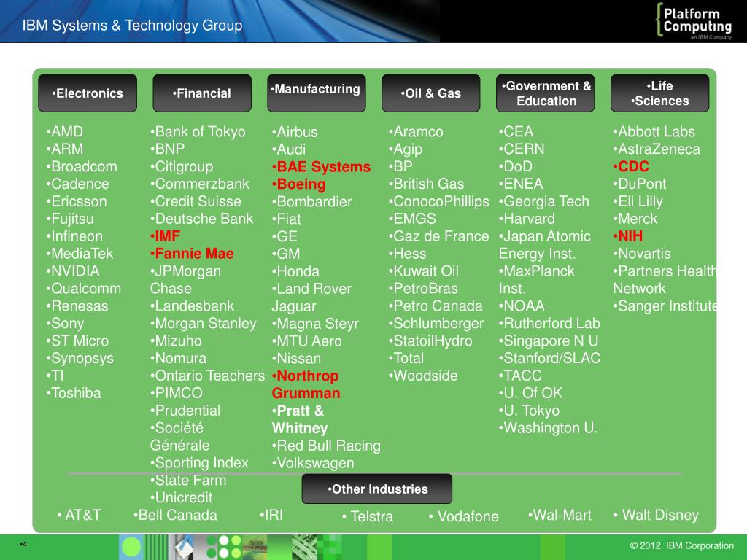Click the AstraZeneca entry

[657, 149]
